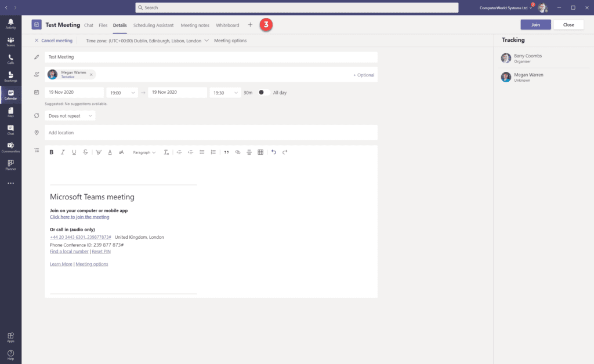Image resolution: width=594 pixels, height=364 pixels.
Task: Open the start date field 19 Nov 2020
Action: (74, 92)
